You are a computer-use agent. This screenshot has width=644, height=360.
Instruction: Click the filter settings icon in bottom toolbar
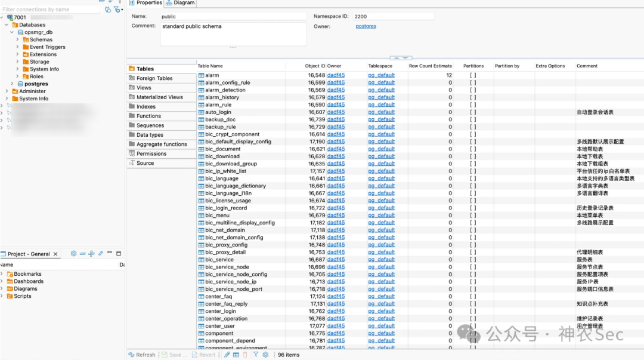coord(256,355)
